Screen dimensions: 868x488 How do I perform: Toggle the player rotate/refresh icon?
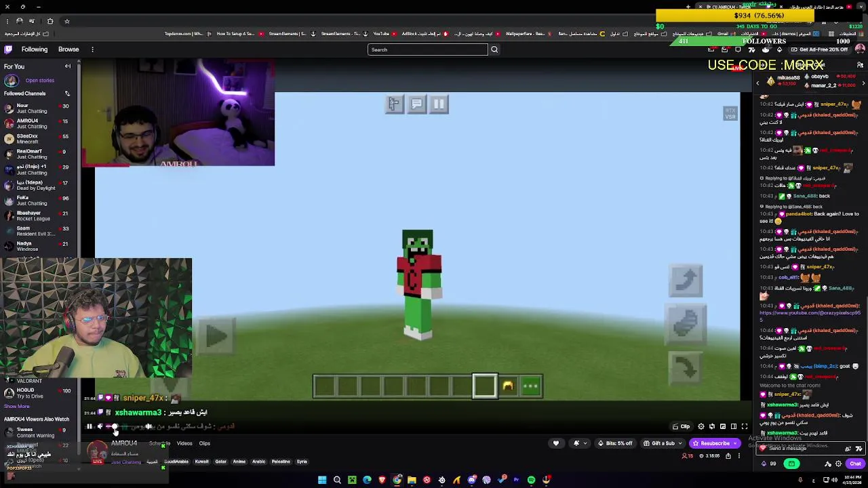tap(712, 426)
